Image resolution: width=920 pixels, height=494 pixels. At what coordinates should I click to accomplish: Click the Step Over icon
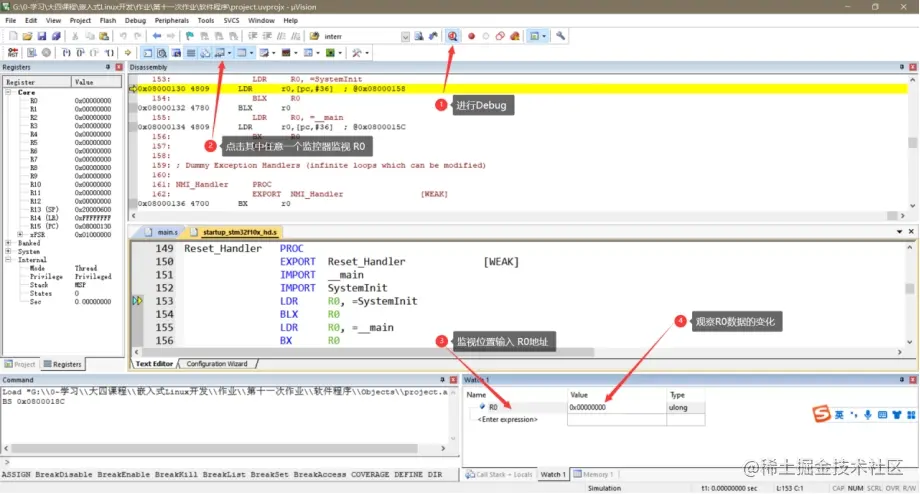80,53
